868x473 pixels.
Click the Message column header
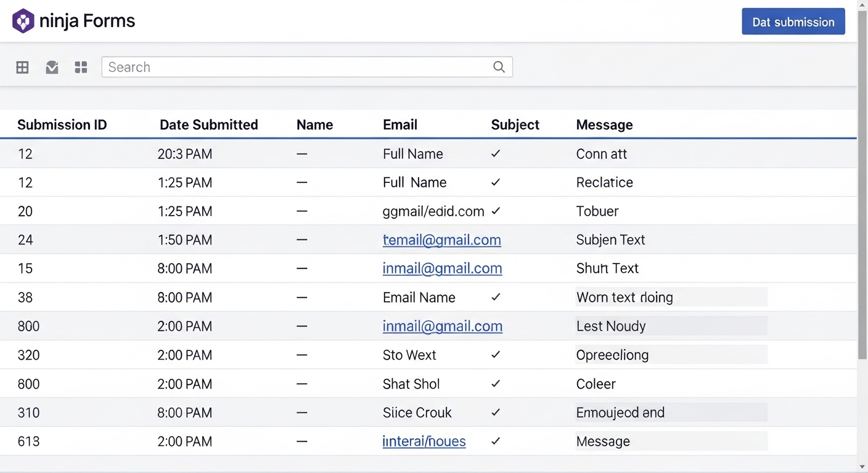(604, 124)
